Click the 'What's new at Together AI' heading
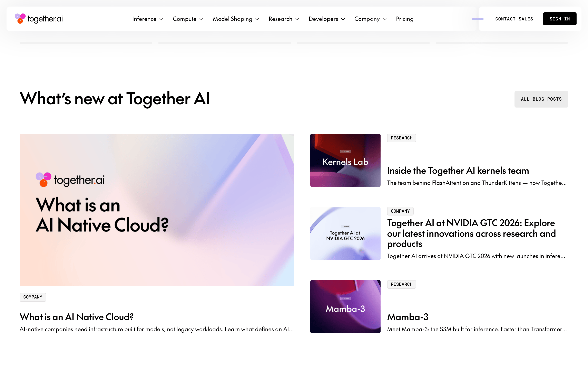The height and width of the screenshot is (368, 588). (x=115, y=99)
